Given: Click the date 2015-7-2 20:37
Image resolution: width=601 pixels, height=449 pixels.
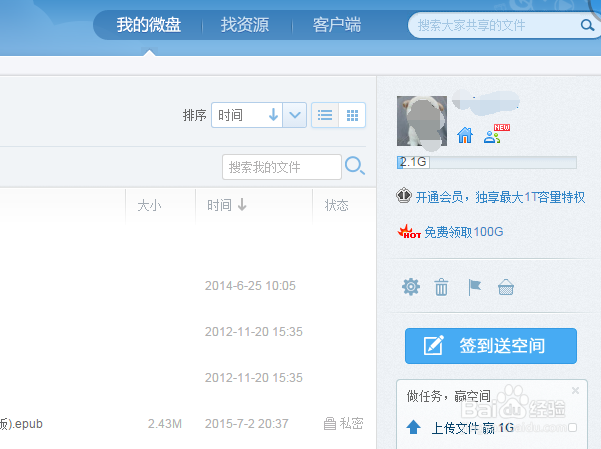Looking at the screenshot, I should [246, 424].
